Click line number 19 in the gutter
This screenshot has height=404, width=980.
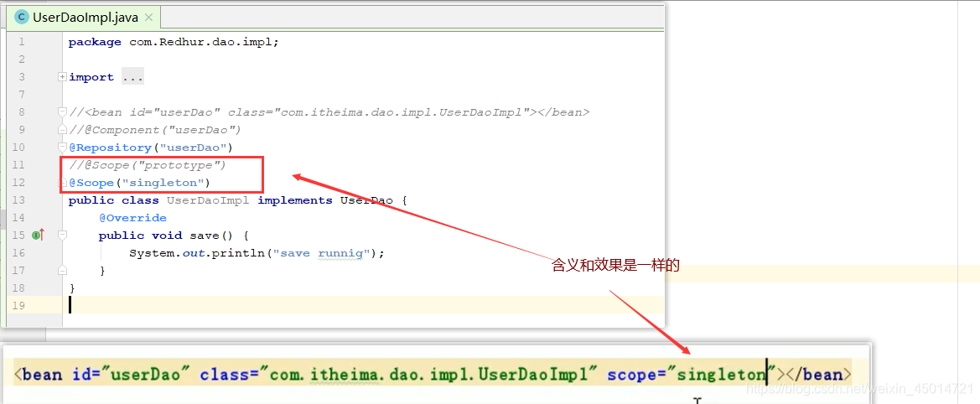pos(18,305)
